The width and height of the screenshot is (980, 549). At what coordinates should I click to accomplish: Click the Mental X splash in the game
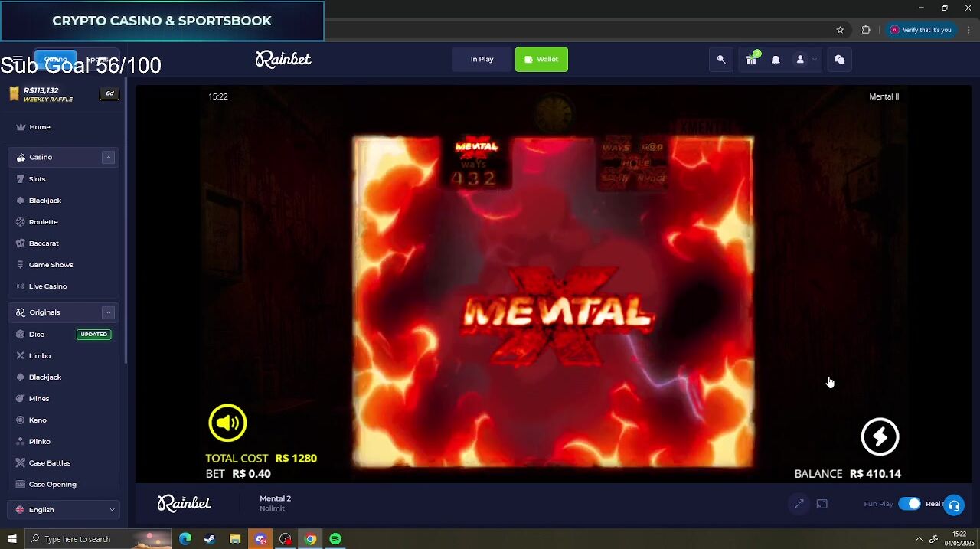(x=558, y=316)
